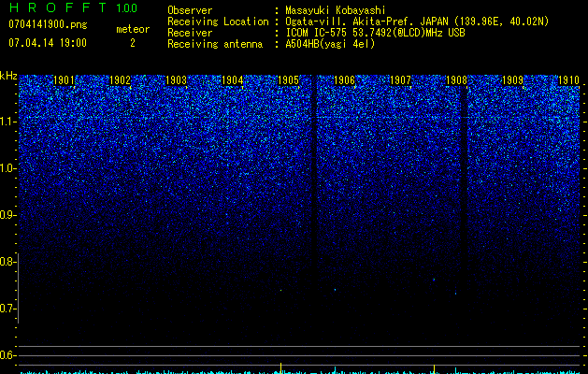Click the meteor count value 2
588x374 pixels.
133,43
